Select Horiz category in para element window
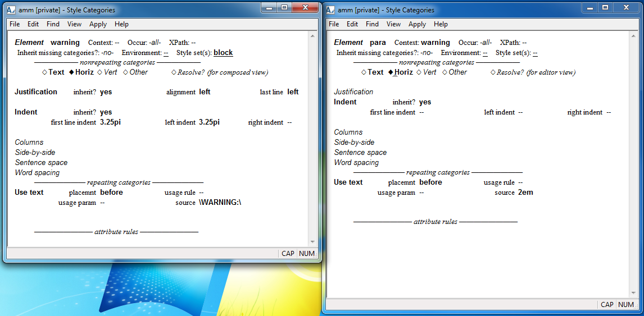Viewport: 644px width, 316px height. coord(401,72)
